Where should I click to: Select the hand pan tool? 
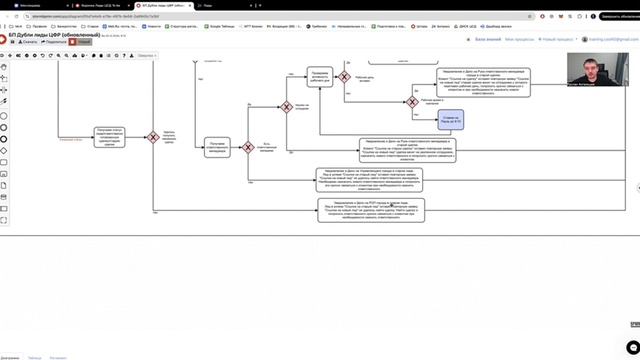tap(4, 67)
